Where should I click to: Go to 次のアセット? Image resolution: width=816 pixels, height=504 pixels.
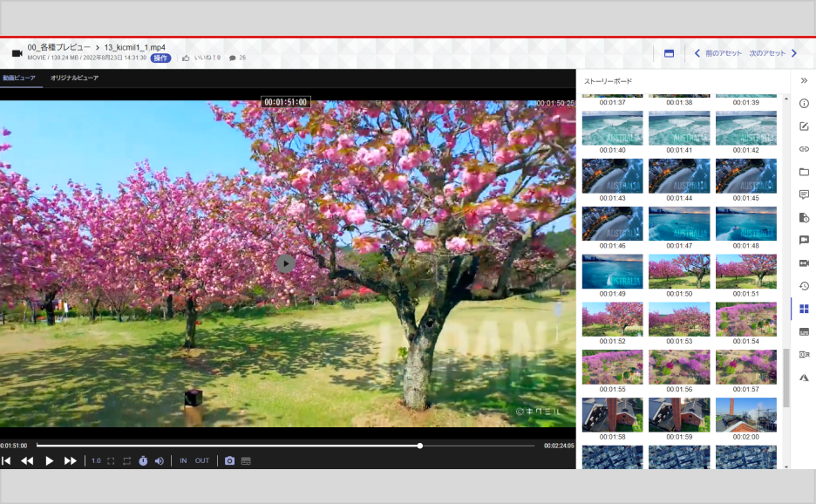click(773, 53)
